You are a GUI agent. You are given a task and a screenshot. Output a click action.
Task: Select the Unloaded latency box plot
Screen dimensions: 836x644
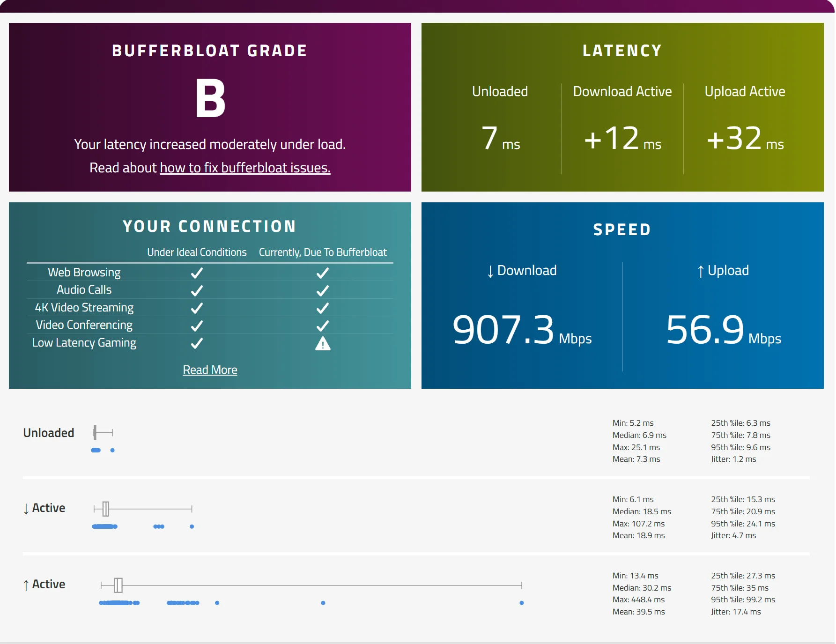(103, 433)
